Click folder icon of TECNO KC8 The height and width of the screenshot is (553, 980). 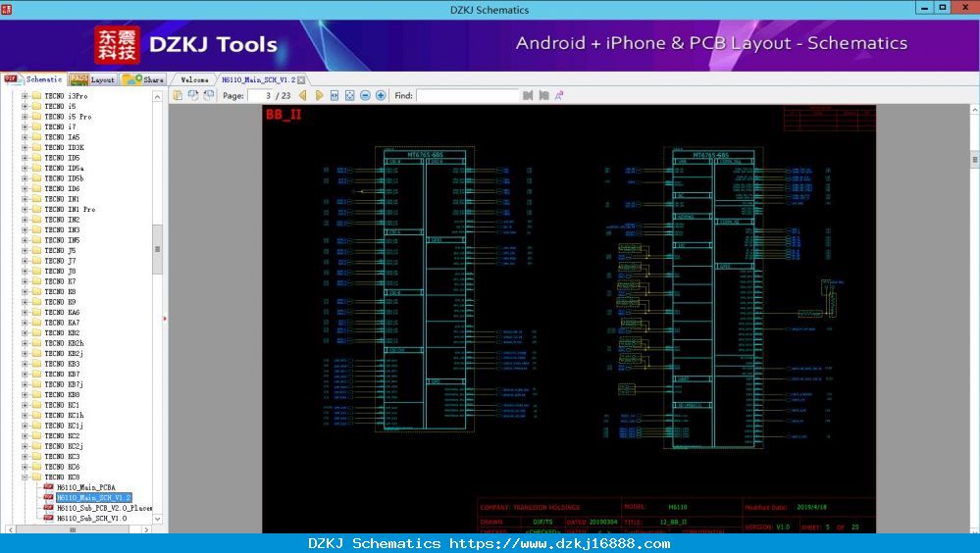[36, 477]
